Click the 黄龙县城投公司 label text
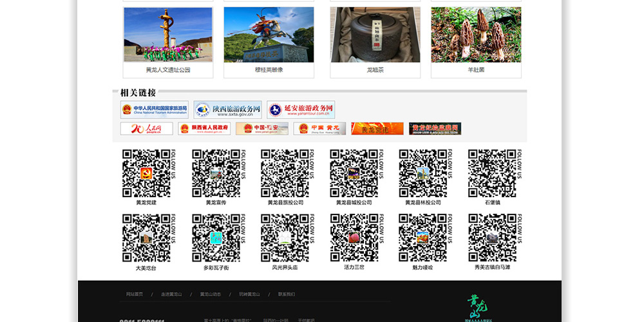Viewport: 644px width, 322px height. tap(354, 202)
